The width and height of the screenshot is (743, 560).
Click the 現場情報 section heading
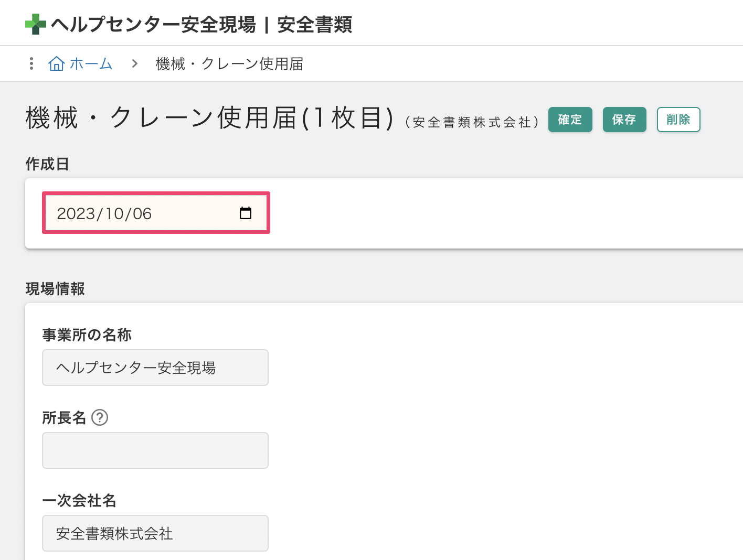[55, 288]
